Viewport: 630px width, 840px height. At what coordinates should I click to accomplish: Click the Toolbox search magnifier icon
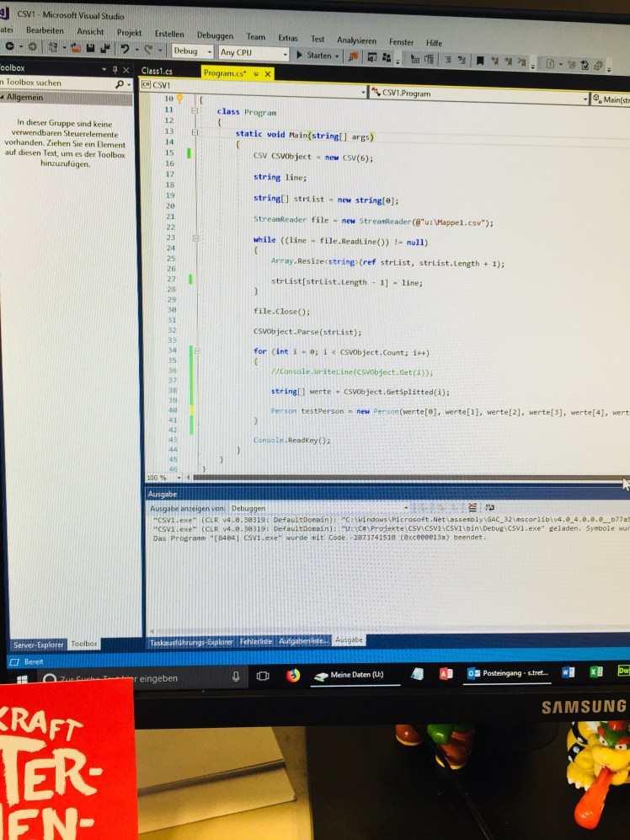click(120, 84)
